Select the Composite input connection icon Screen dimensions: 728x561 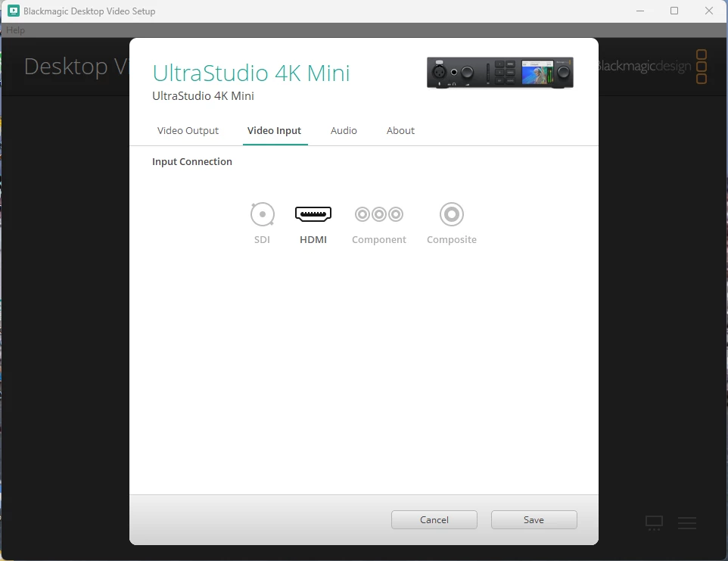coord(452,214)
